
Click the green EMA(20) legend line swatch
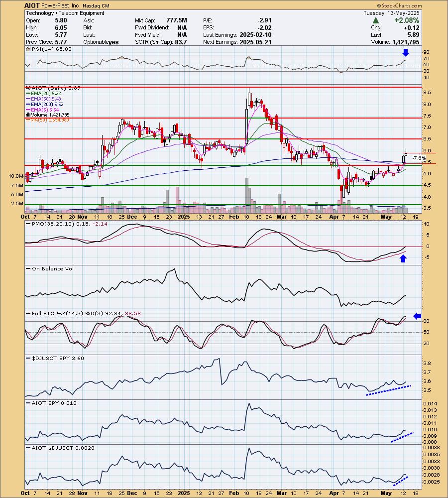[28, 94]
